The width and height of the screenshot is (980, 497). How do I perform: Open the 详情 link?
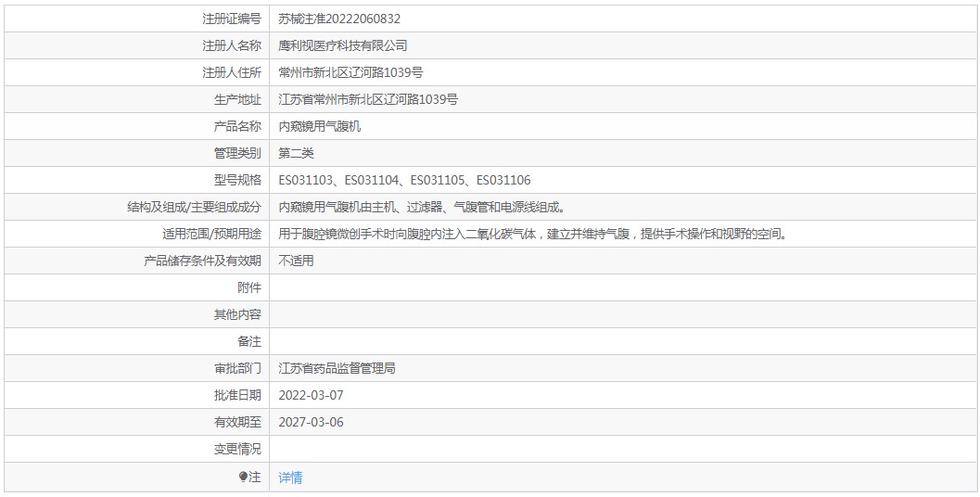point(290,478)
